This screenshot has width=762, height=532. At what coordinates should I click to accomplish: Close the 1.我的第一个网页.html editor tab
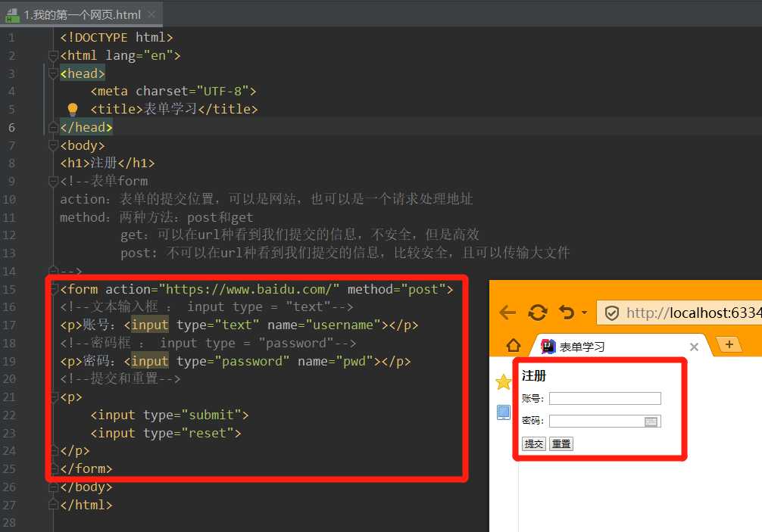(151, 14)
